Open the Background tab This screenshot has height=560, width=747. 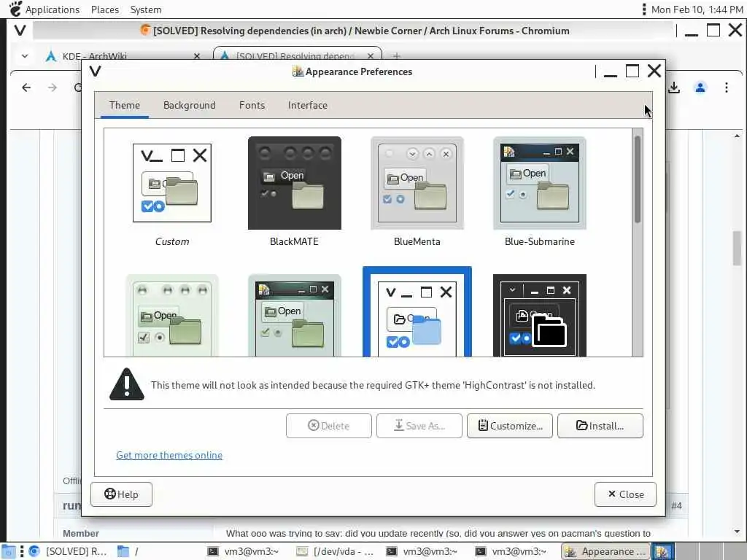[x=189, y=105]
